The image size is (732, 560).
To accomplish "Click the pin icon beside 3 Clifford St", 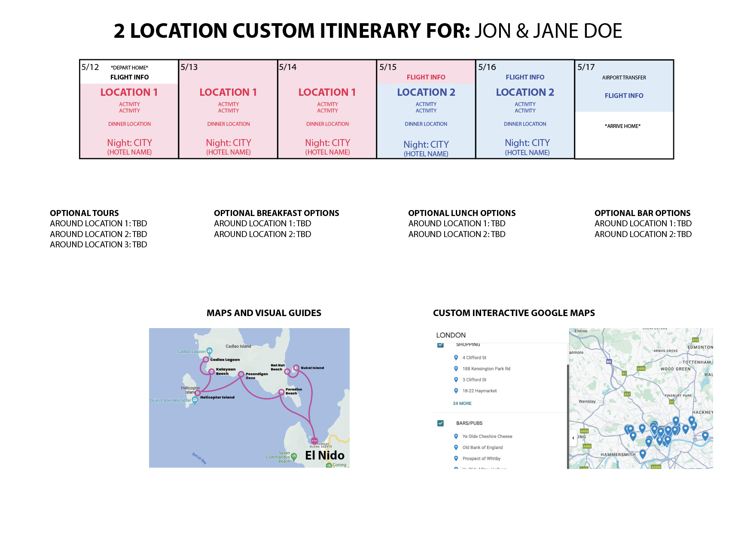I will coord(456,380).
